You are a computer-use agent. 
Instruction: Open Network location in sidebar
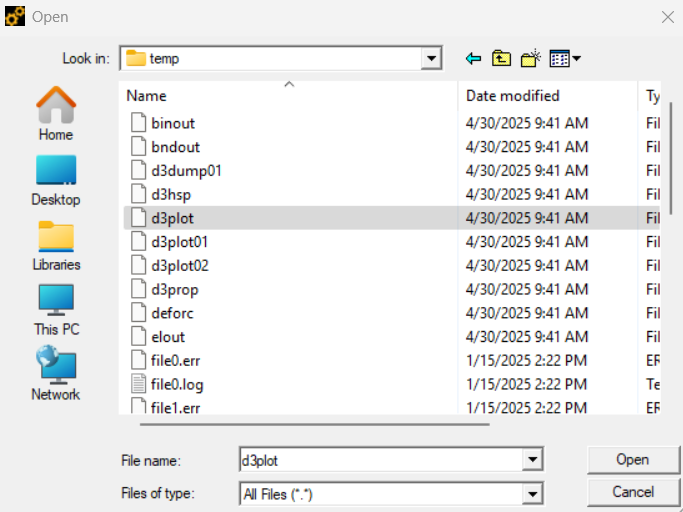tap(56, 374)
